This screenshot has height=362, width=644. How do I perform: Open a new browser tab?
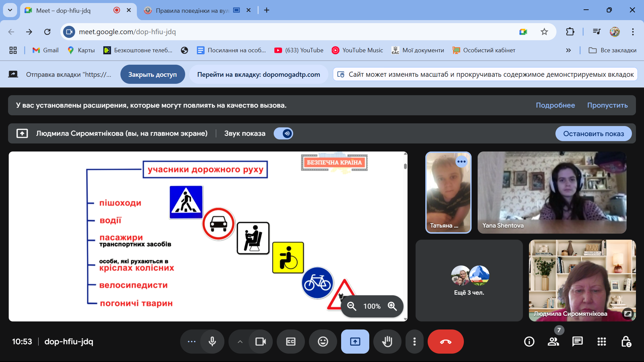pos(267,10)
